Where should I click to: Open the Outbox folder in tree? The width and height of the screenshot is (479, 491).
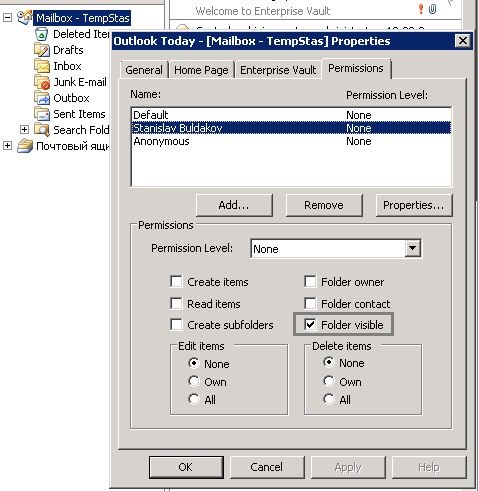pyautogui.click(x=71, y=98)
